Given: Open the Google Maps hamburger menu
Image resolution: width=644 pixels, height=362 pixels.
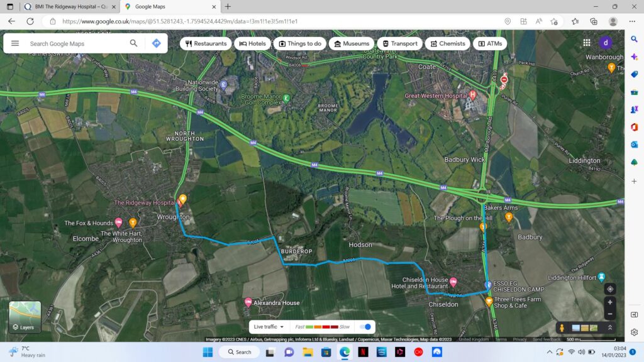Looking at the screenshot, I should click(15, 43).
